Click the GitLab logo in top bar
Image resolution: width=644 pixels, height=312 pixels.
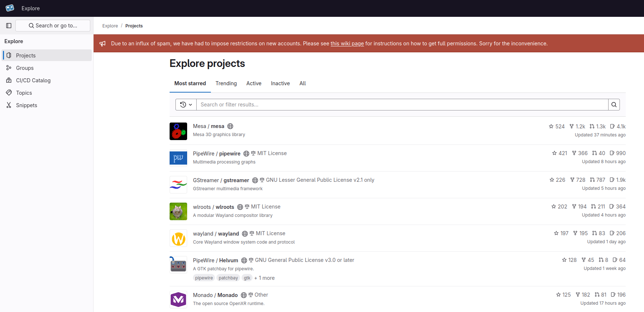[x=10, y=8]
